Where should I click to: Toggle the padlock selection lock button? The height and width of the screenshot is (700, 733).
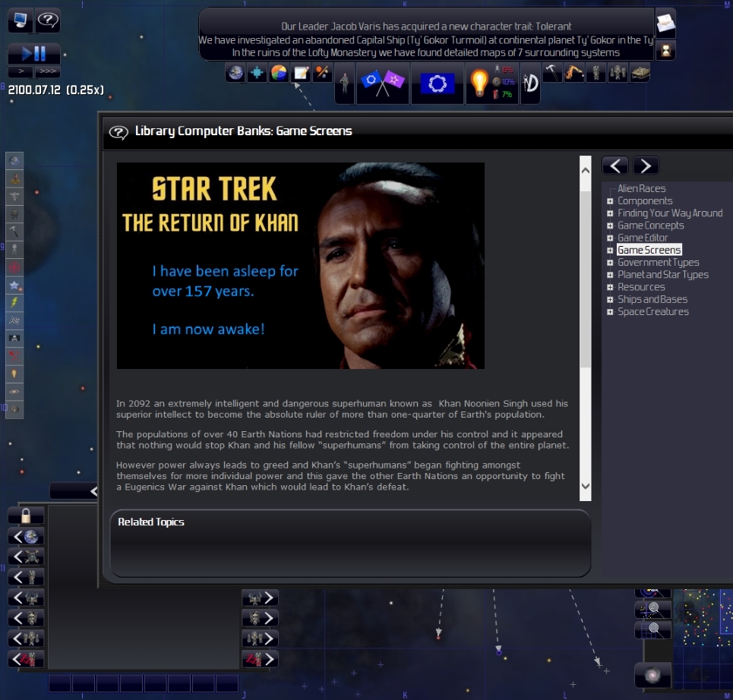pos(26,516)
